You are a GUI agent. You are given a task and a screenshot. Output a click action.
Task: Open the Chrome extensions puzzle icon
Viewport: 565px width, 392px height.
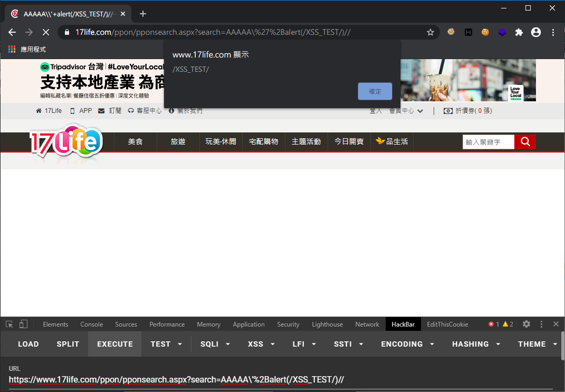pos(519,32)
